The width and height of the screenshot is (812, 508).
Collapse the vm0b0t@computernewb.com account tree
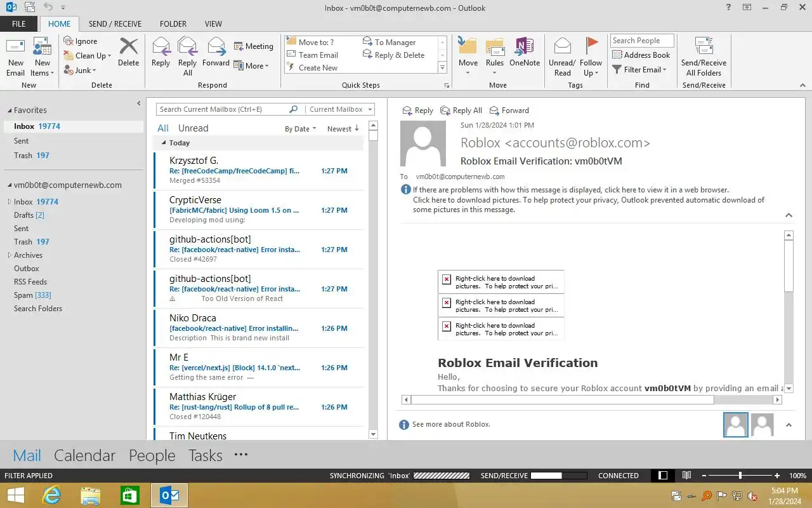[9, 185]
